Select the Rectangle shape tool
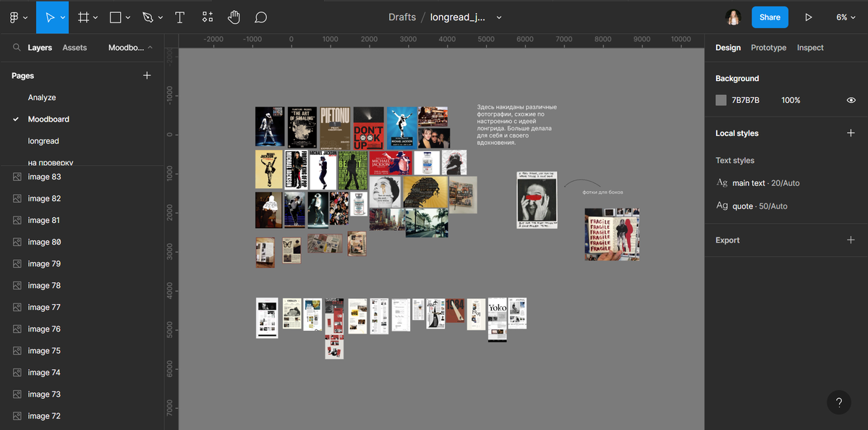The image size is (868, 430). 116,17
